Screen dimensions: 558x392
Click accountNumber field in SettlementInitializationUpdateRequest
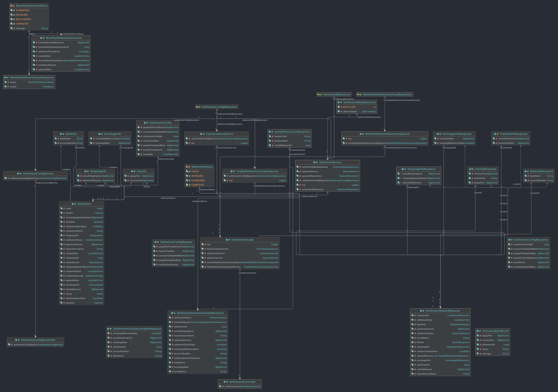point(134,351)
